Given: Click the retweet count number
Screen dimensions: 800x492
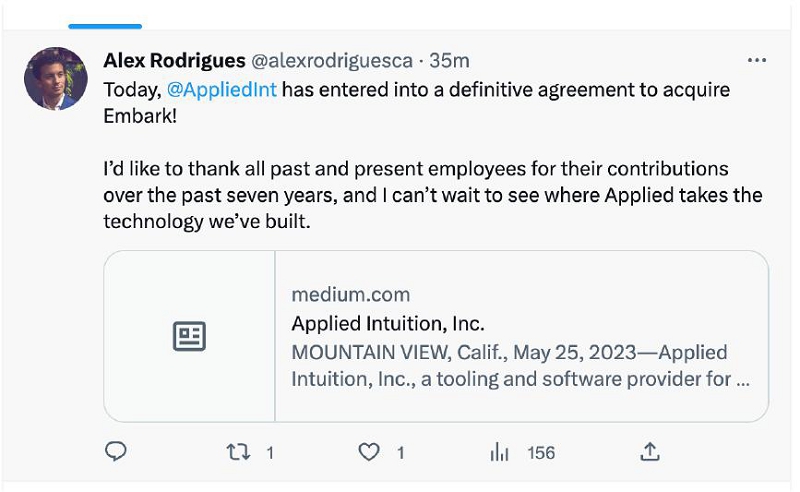Looking at the screenshot, I should click(x=269, y=453).
